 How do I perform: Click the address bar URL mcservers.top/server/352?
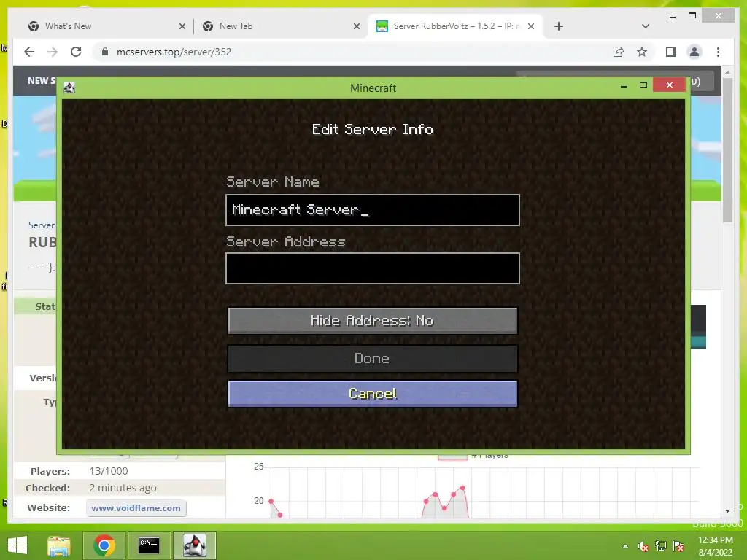(x=174, y=52)
